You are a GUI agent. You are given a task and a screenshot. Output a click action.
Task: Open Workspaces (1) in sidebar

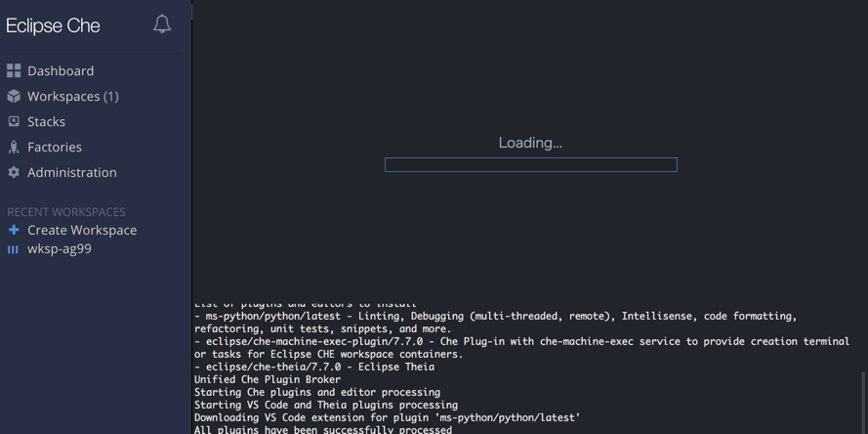(73, 97)
